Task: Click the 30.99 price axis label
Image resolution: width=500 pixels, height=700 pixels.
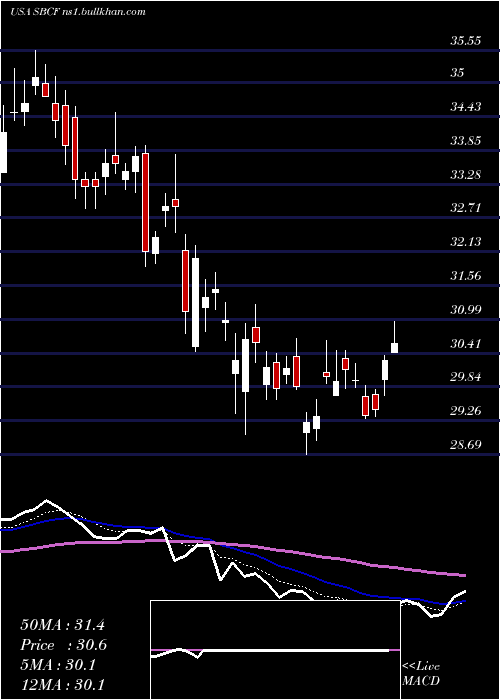Action: pyautogui.click(x=465, y=309)
